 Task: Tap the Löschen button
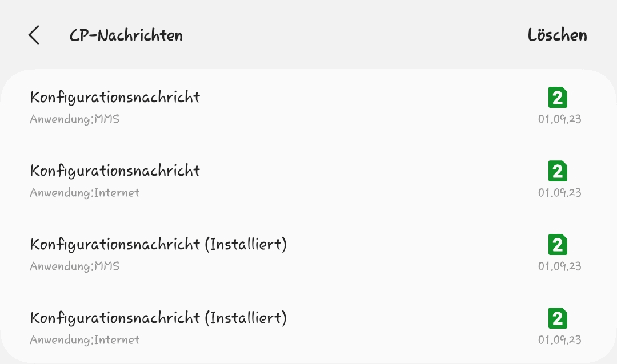pos(557,35)
